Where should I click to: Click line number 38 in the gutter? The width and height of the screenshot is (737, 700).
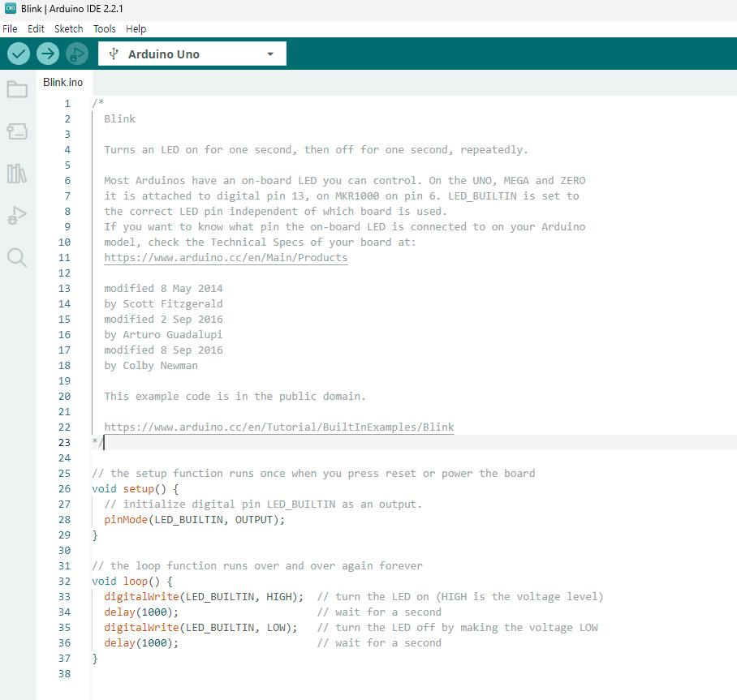[x=64, y=674]
